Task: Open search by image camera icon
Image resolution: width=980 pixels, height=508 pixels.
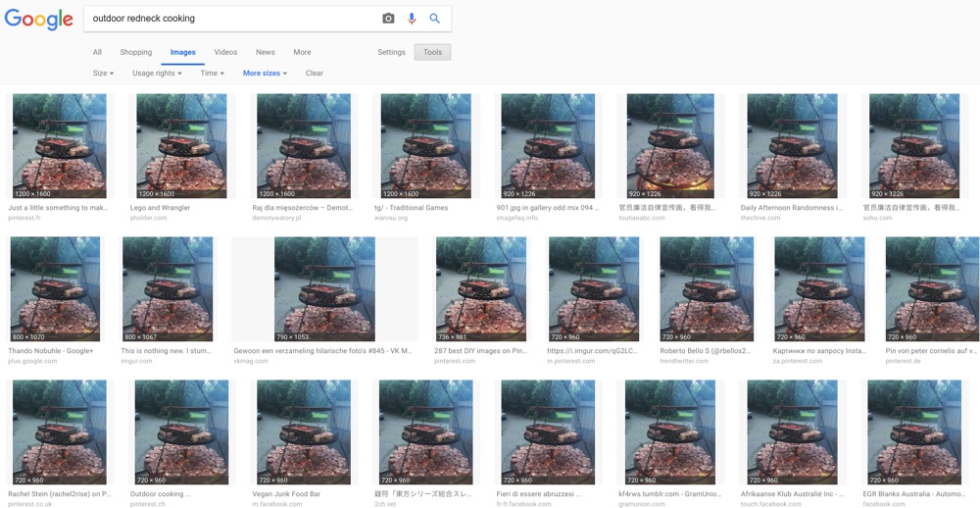Action: [388, 19]
